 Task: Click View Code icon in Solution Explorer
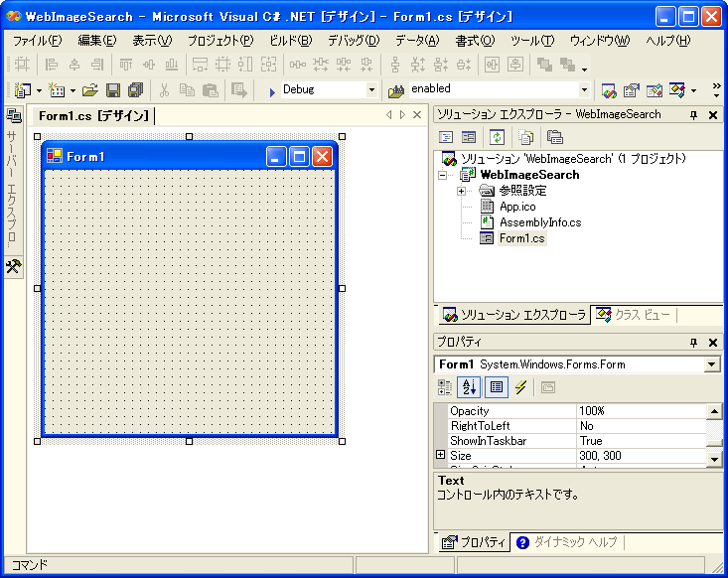pos(446,137)
